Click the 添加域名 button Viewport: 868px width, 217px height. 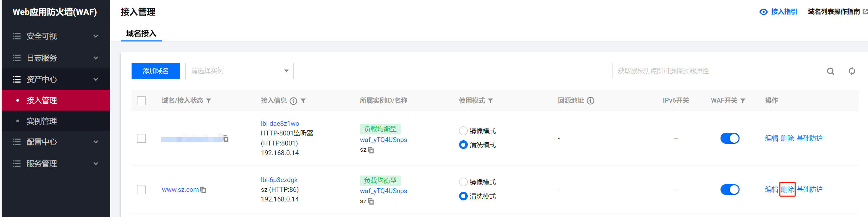coord(155,71)
